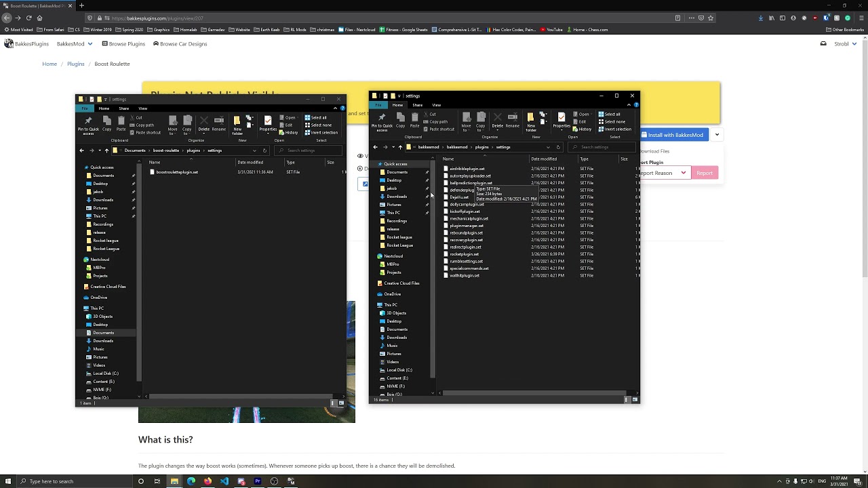Click refresh icon in left Explorer address bar

pos(264,150)
